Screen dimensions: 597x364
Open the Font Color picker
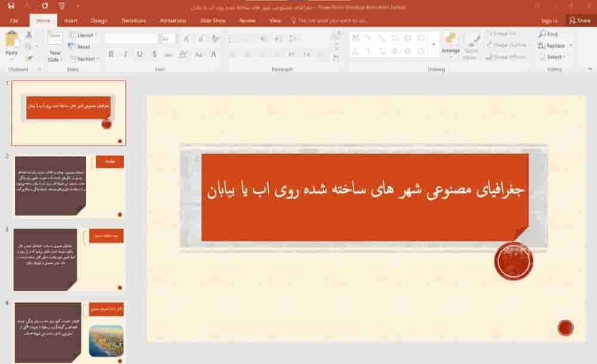pos(214,54)
